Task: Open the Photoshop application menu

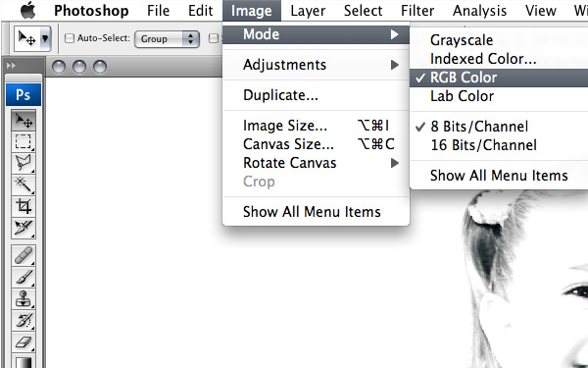Action: (91, 11)
